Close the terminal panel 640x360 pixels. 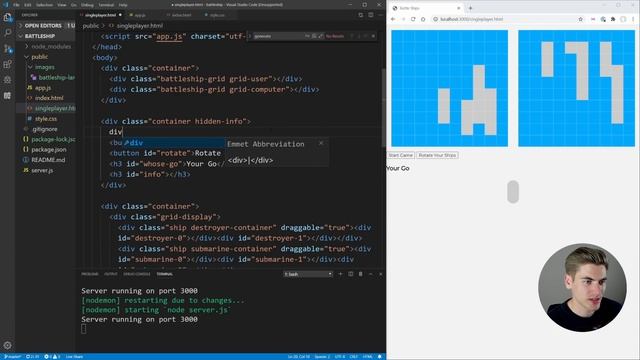pyautogui.click(x=380, y=274)
